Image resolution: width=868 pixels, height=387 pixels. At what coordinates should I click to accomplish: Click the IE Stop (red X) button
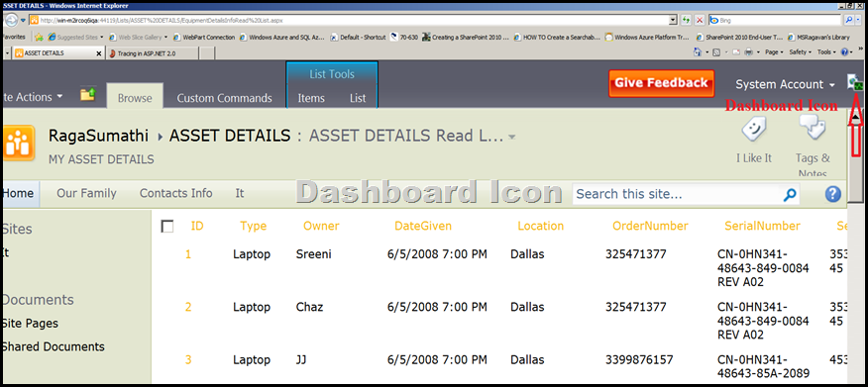[700, 20]
